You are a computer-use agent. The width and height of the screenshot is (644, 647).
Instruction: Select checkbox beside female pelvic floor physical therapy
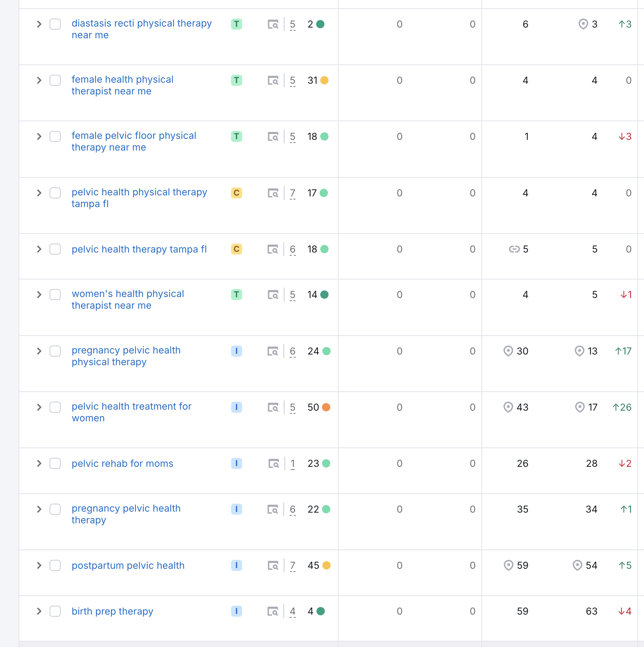click(55, 136)
